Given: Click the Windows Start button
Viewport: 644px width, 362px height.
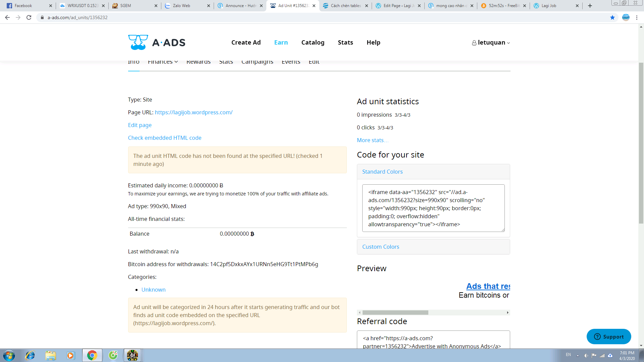Looking at the screenshot, I should [x=9, y=355].
